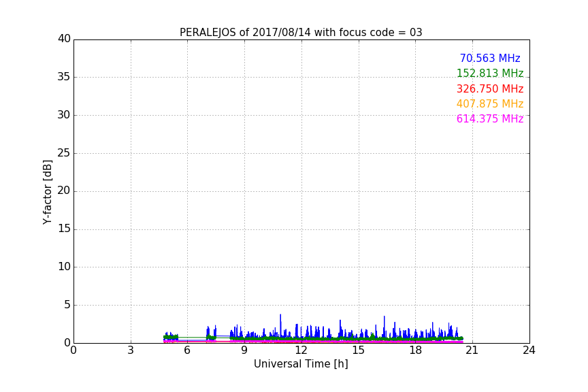Click the x-axis tick label 9

click(x=244, y=350)
